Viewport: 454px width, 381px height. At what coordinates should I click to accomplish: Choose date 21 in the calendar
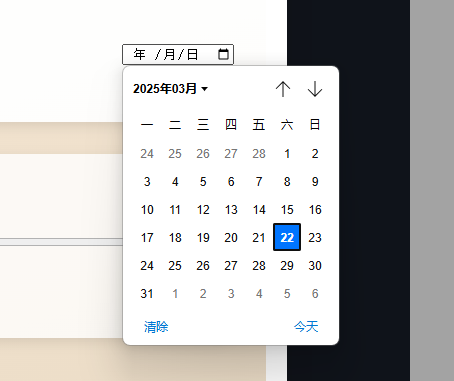click(x=259, y=238)
